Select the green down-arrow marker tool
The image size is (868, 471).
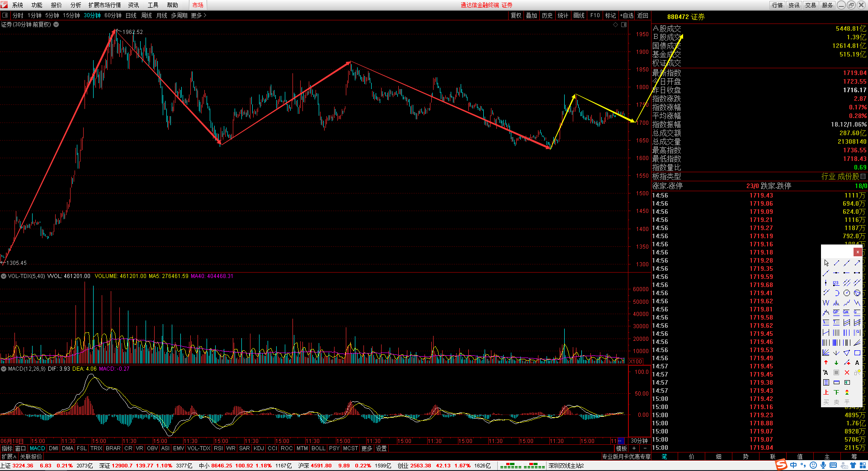pyautogui.click(x=836, y=363)
